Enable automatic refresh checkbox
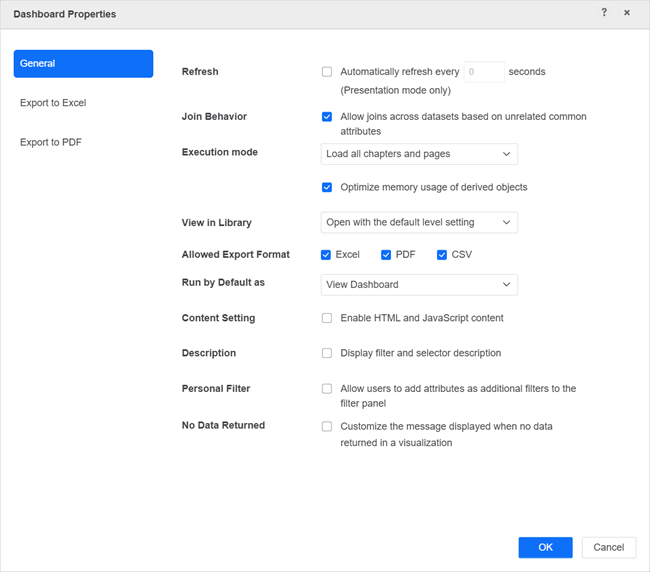Screen dimensions: 650x572 327,72
